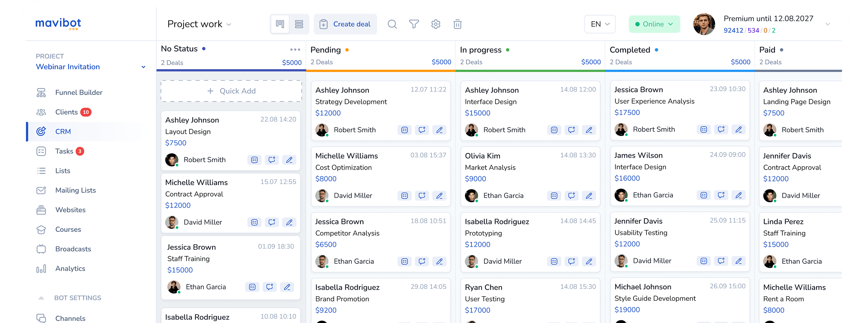
Task: Click Isabella Rodriguez 10.08 10:10 card
Action: pyautogui.click(x=231, y=316)
